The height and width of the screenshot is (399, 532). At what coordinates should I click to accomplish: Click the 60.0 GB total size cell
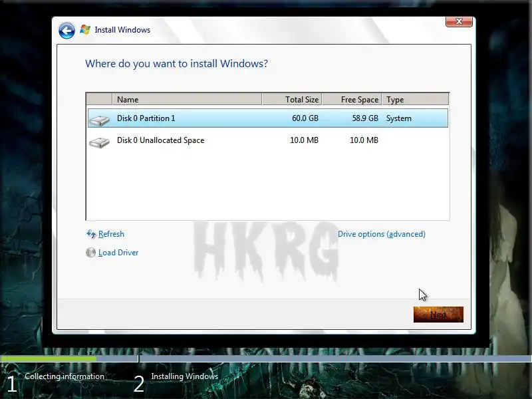[305, 118]
